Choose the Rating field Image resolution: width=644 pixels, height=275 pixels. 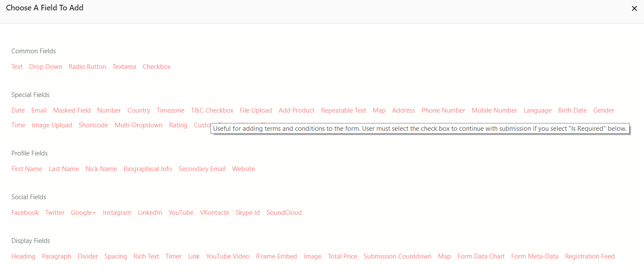tap(178, 125)
